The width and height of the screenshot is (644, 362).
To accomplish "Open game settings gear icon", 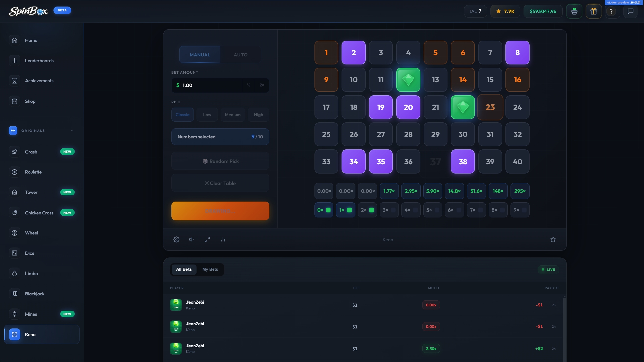I will 176,239.
